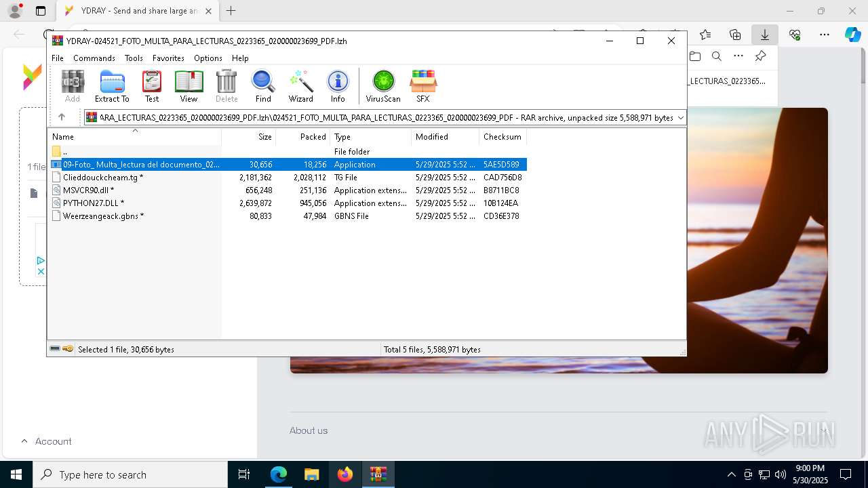Select the parent folder '..' row
Image resolution: width=868 pixels, height=488 pixels.
(287, 152)
